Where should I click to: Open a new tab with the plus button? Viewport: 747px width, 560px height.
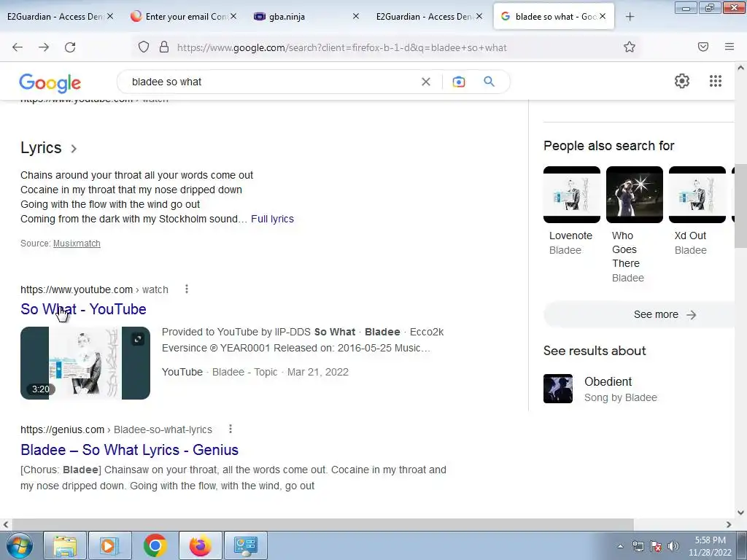coord(630,17)
